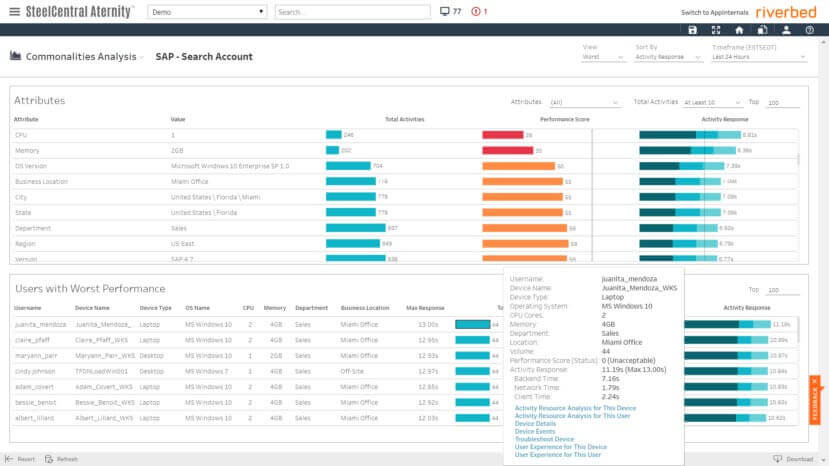
Task: Sort by Username column header
Action: point(27,308)
